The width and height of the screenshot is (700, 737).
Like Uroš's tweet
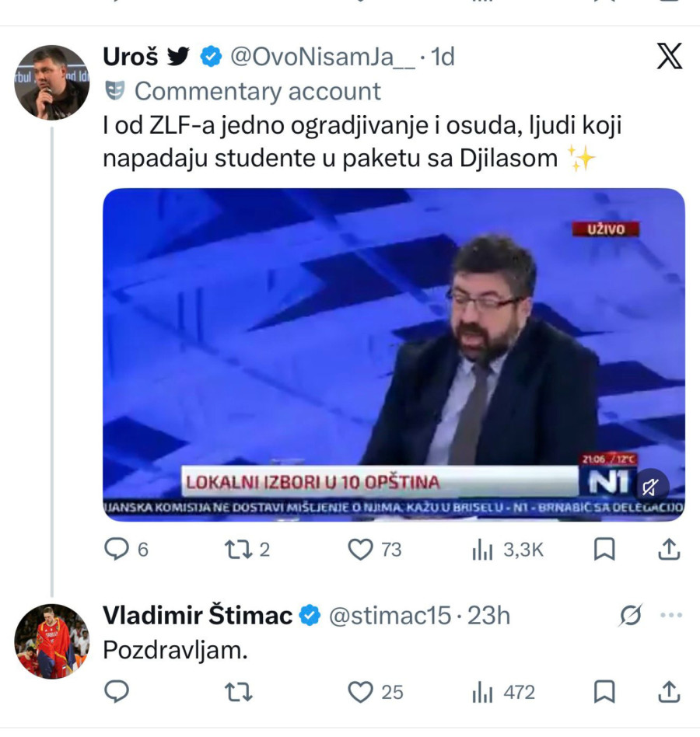point(359,548)
